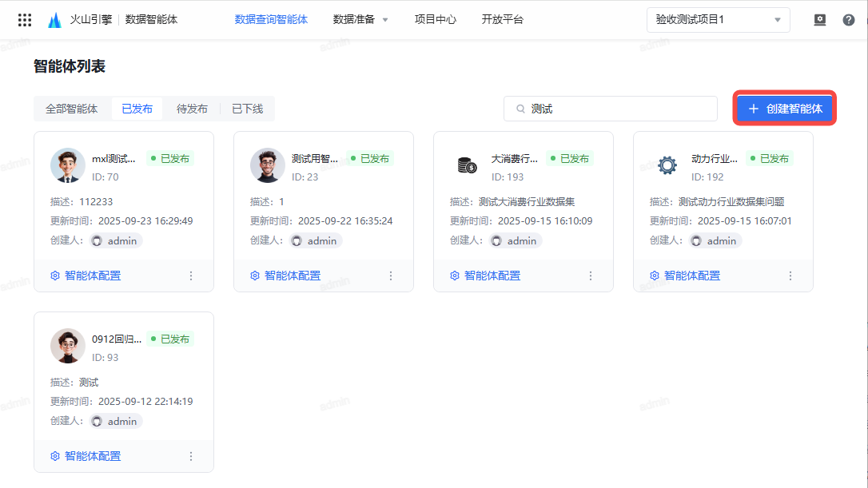Expand the 数据准备 dropdown menu

click(360, 19)
